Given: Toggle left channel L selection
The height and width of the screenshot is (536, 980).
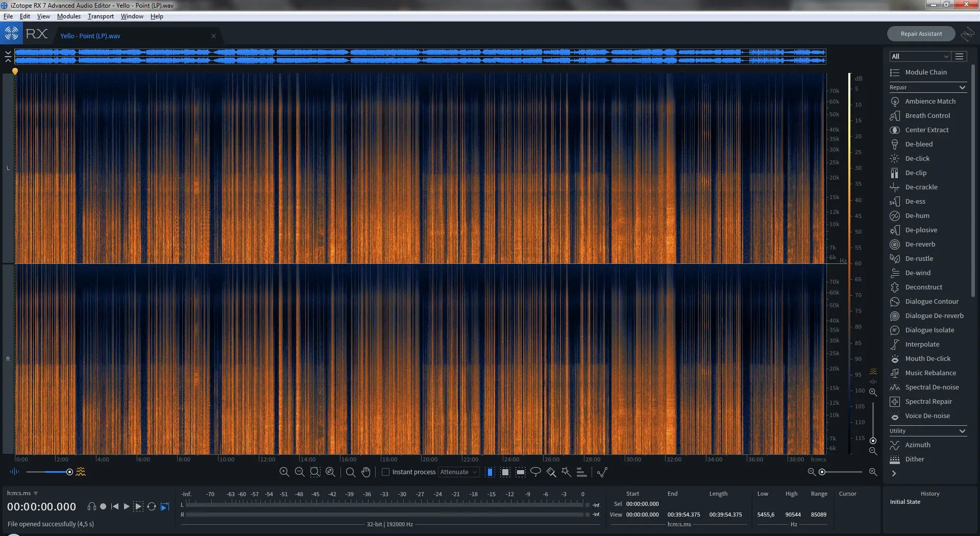Looking at the screenshot, I should (x=8, y=168).
